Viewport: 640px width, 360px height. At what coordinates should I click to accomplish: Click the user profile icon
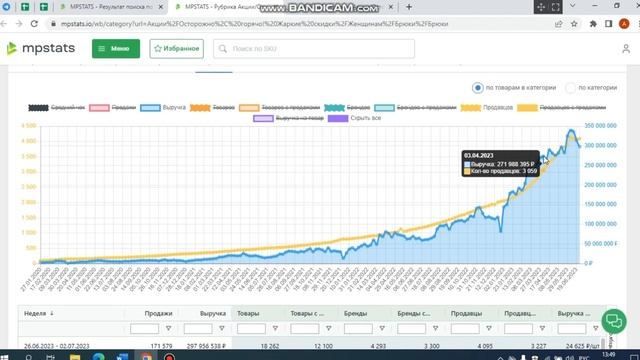(626, 49)
